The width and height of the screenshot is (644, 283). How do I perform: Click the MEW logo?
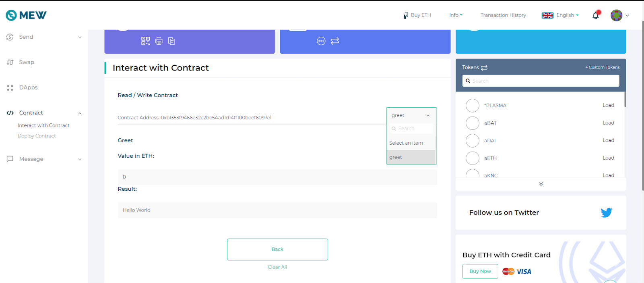point(26,15)
